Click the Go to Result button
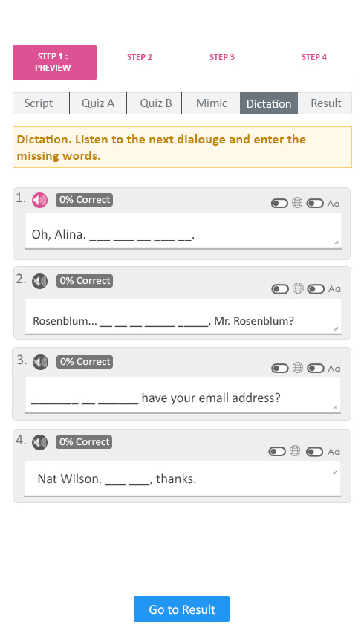This screenshot has height=642, width=364. click(181, 609)
